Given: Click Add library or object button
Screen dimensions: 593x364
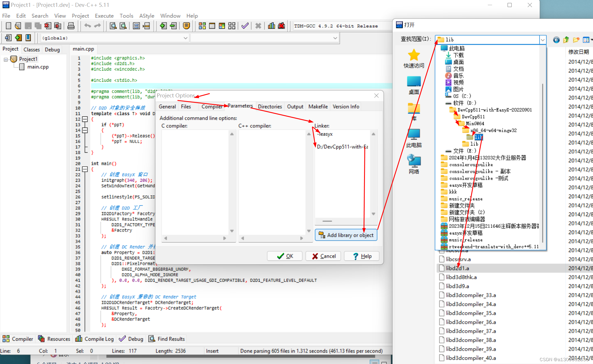Looking at the screenshot, I should pyautogui.click(x=346, y=235).
